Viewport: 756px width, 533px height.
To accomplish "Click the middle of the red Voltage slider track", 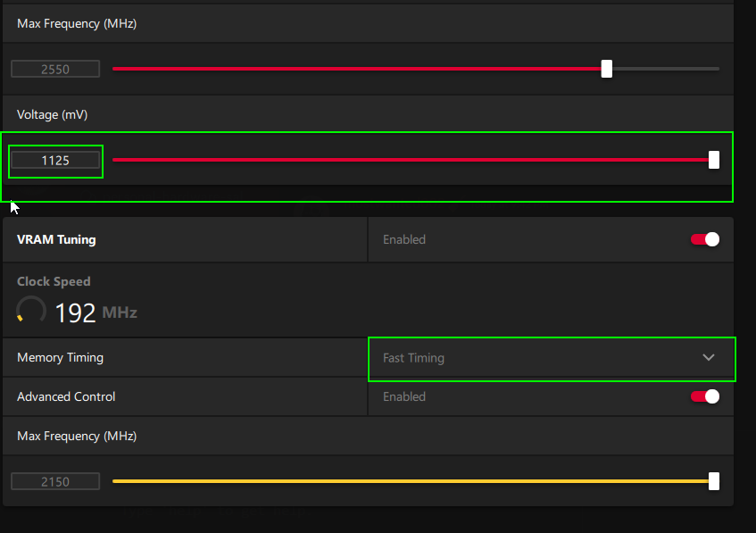I will [411, 160].
